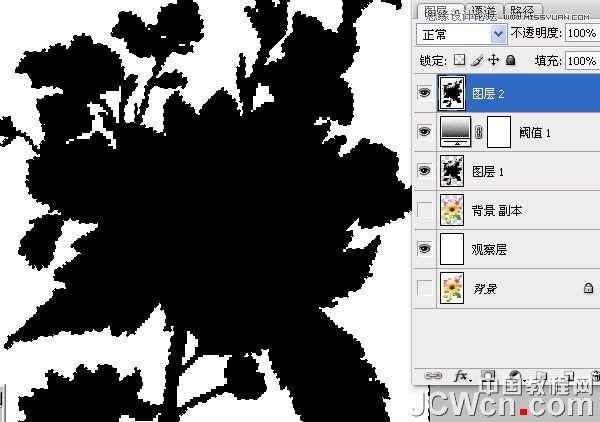Toggle lock transparent pixels icon

[x=459, y=60]
